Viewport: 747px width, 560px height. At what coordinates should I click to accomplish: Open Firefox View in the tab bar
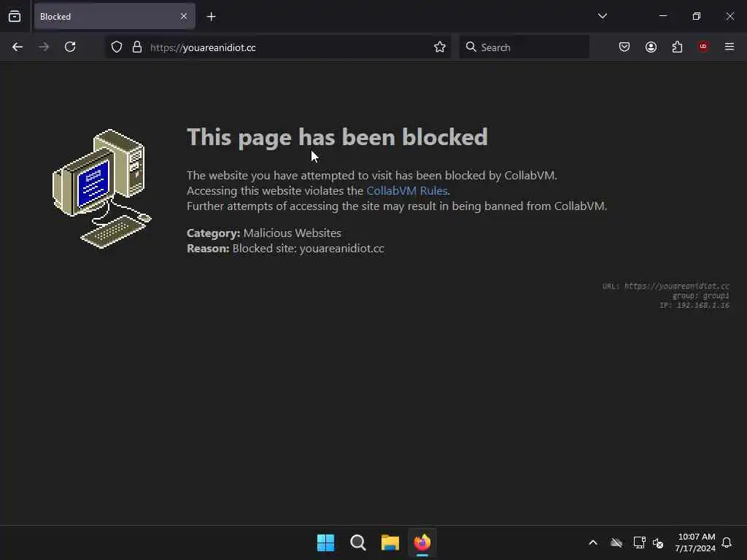15,17
